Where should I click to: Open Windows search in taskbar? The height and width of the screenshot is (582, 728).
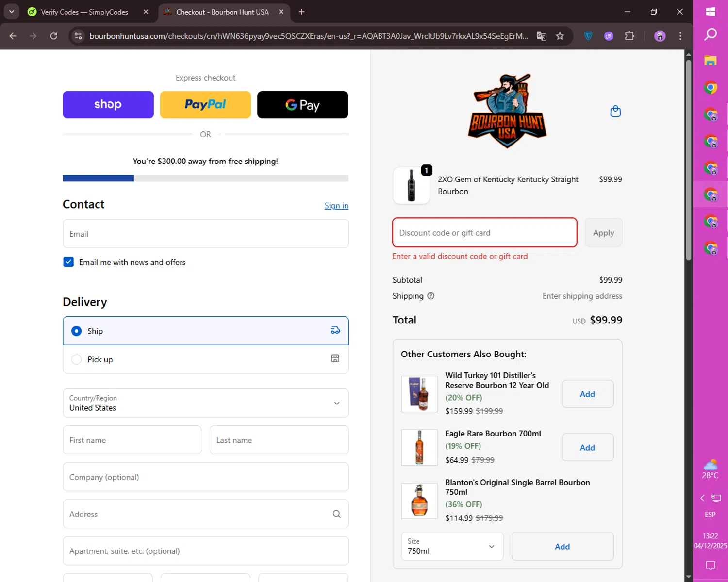click(711, 34)
